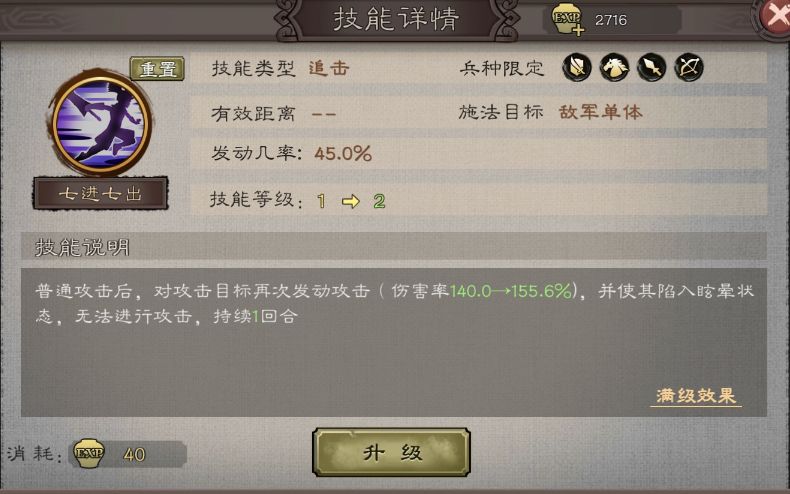The image size is (790, 494).
Task: Close the skill details window
Action: [776, 17]
